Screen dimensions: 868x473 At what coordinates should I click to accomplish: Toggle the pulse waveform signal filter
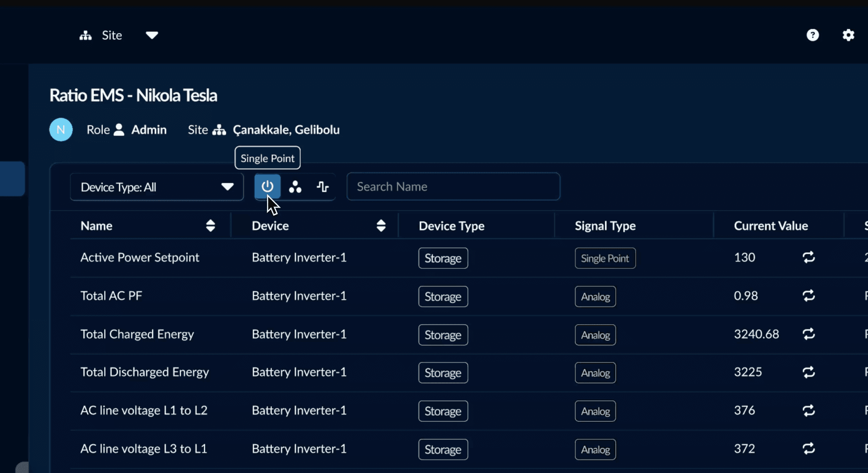[x=323, y=186]
